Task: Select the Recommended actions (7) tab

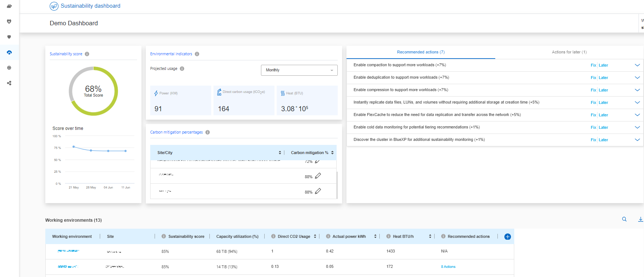Action: pos(421,52)
